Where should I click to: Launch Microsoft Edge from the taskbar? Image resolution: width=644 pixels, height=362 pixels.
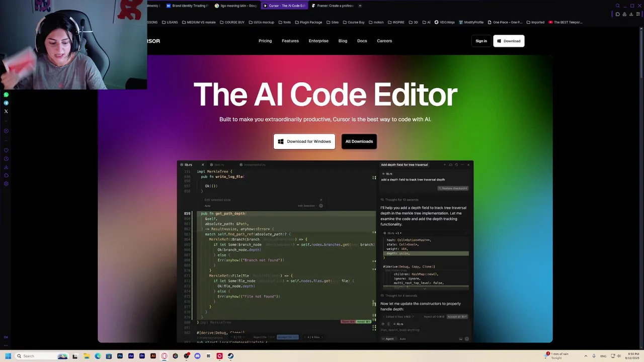point(98,356)
